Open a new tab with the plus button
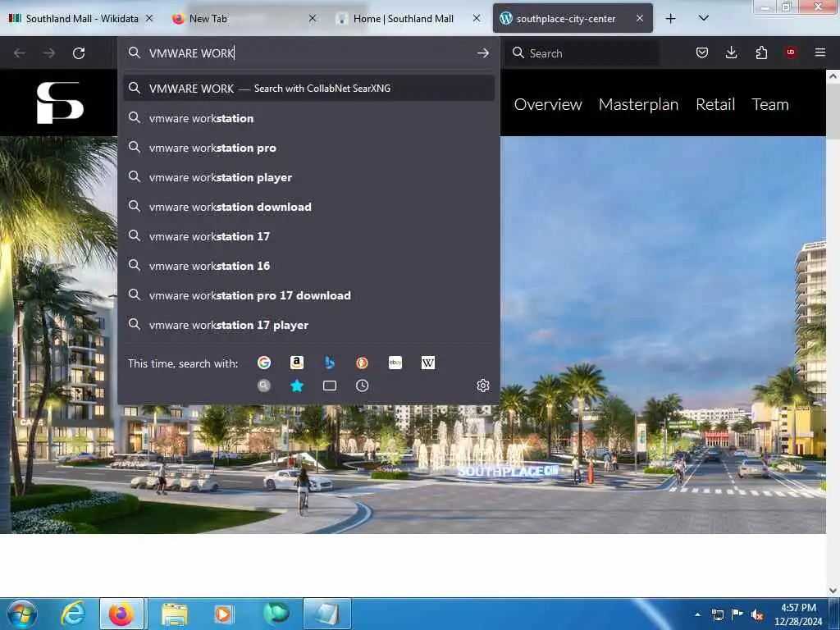 670,19
